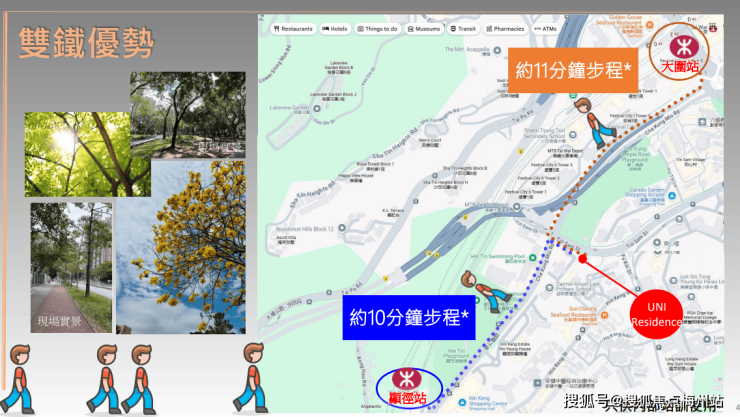Click the Hin Keng Shopping Centre pin

coord(462,402)
